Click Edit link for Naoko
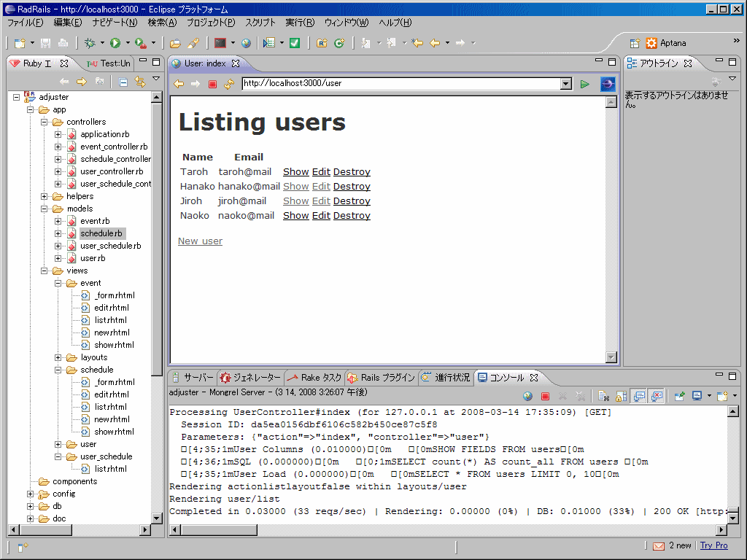The height and width of the screenshot is (560, 747). point(321,216)
